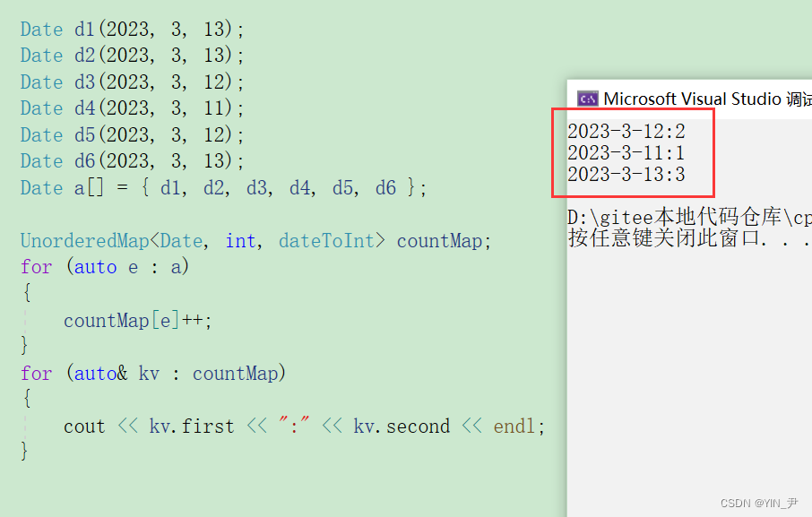The height and width of the screenshot is (517, 812).
Task: Click the code line Date d4(2023, 3, 11)
Action: pos(132,108)
